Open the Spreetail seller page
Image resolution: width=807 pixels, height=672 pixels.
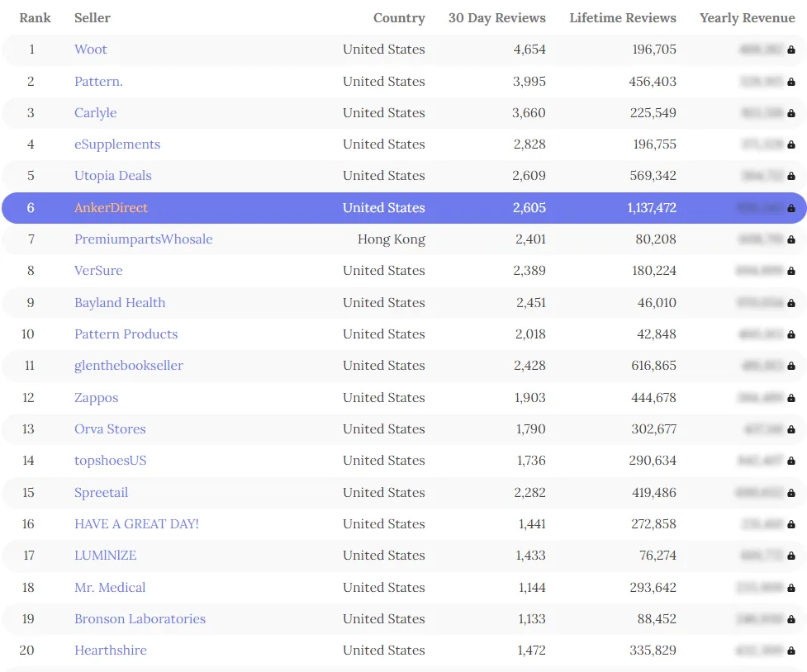coord(101,492)
